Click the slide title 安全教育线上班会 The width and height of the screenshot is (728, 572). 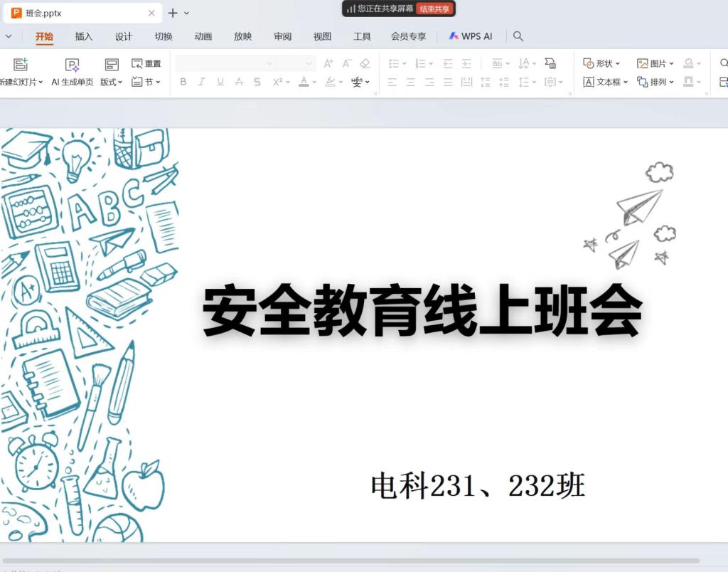point(422,312)
